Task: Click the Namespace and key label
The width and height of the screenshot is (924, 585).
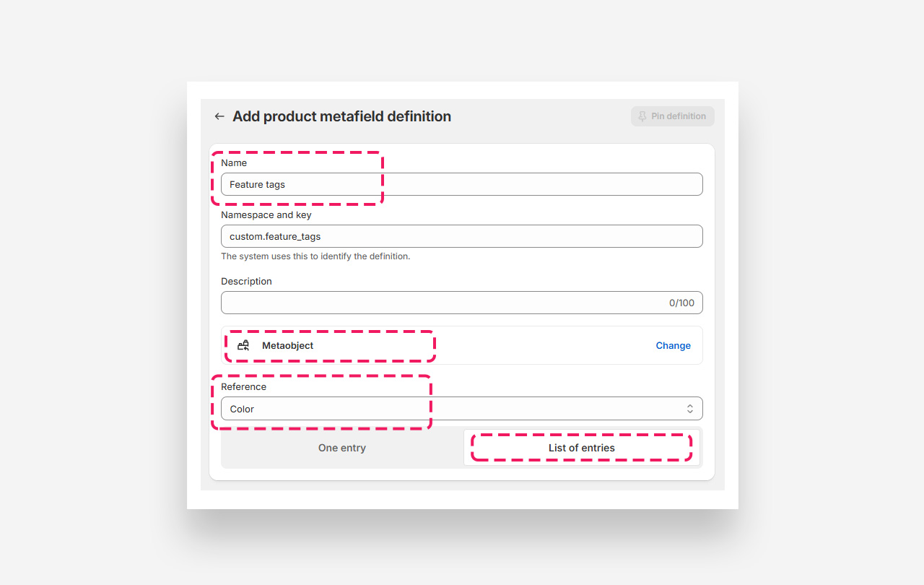Action: click(266, 215)
